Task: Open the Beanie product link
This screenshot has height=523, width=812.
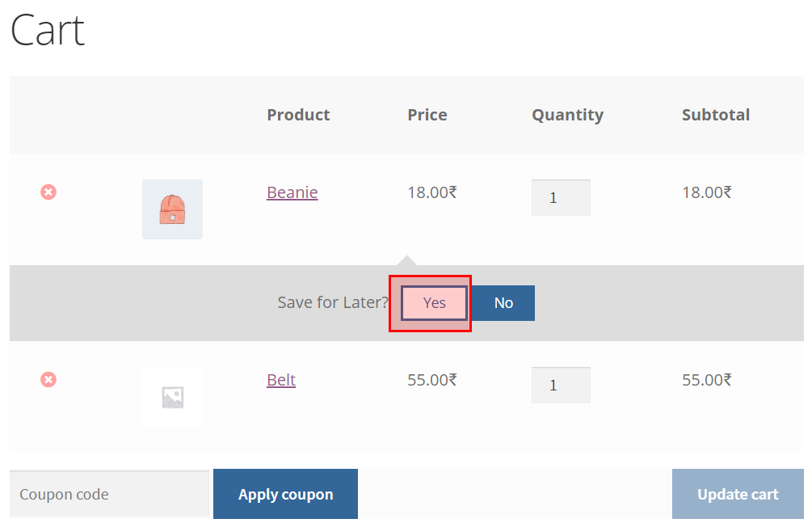Action: pos(292,192)
